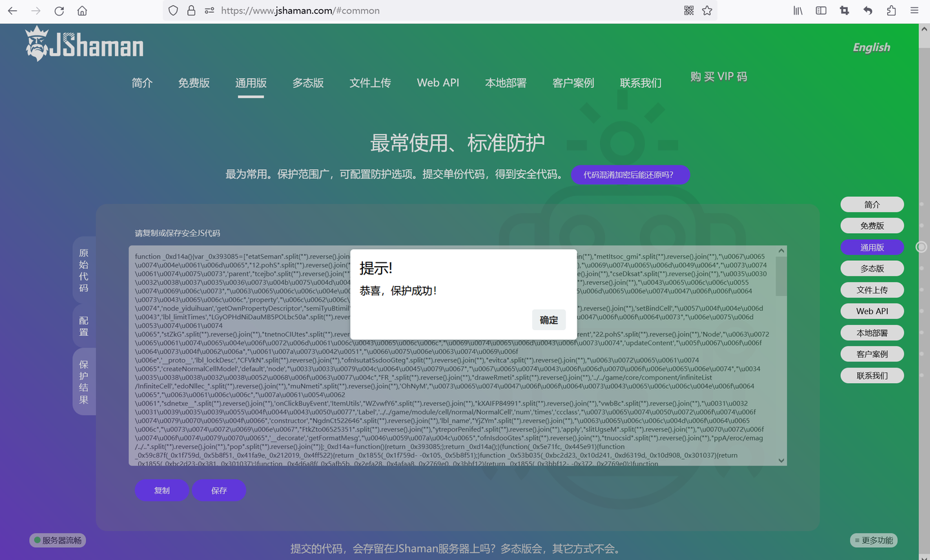Open the extensions puzzle icon
The height and width of the screenshot is (560, 930).
tap(891, 11)
